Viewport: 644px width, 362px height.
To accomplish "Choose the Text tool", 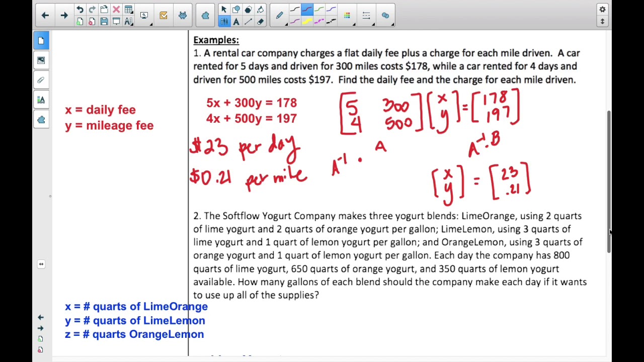I will pyautogui.click(x=236, y=22).
